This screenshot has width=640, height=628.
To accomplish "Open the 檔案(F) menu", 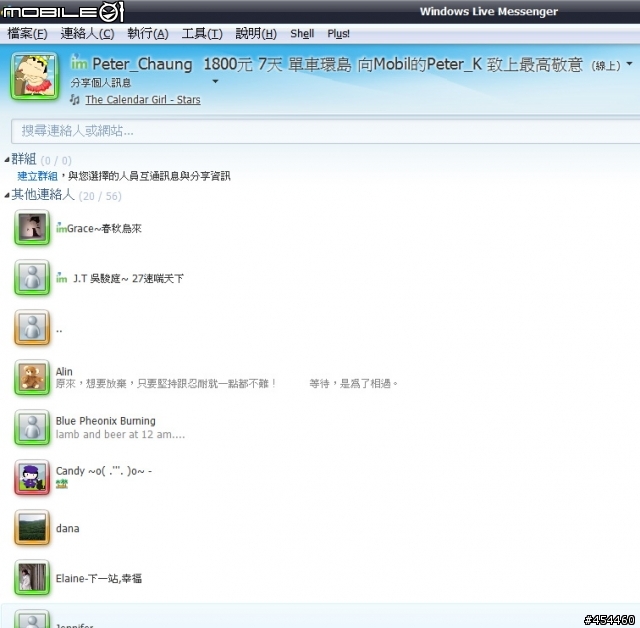I will [27, 33].
